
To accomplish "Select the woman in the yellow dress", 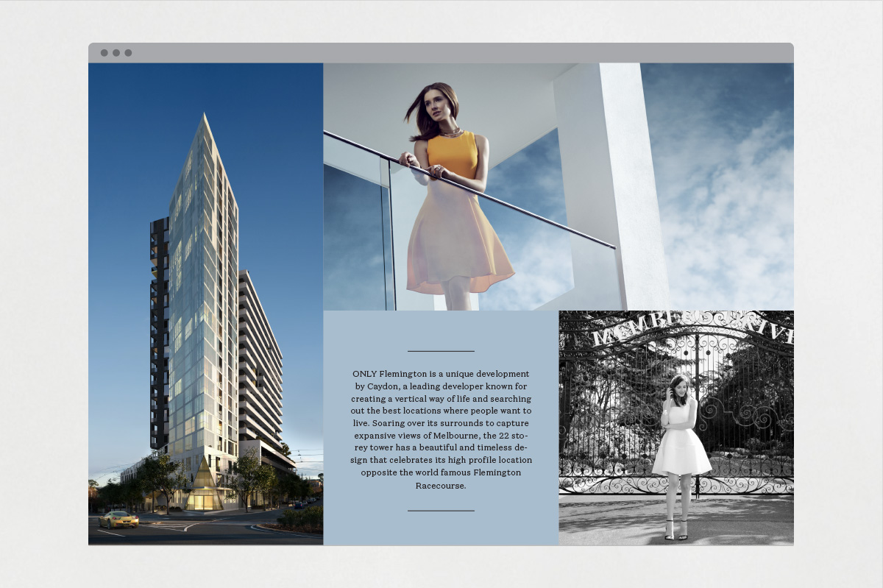I will pyautogui.click(x=453, y=206).
